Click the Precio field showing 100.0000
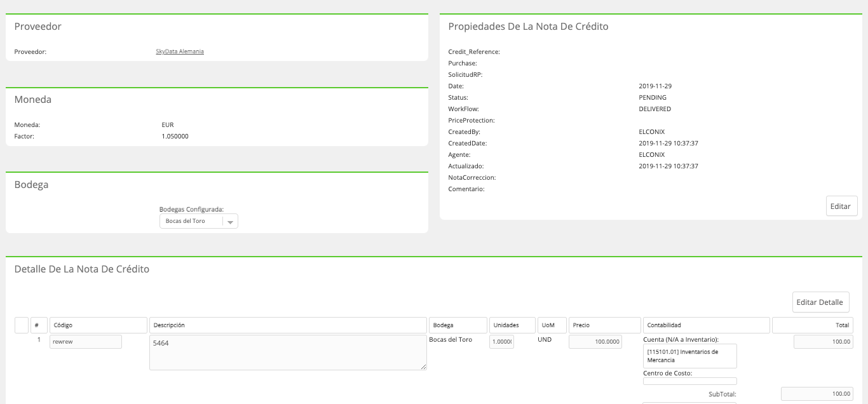The image size is (868, 404). (595, 342)
